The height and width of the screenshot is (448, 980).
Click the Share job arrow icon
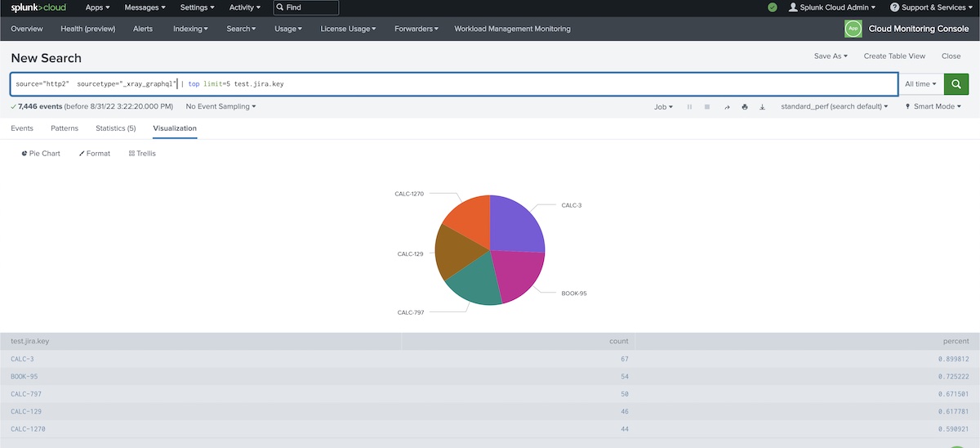[x=727, y=107]
